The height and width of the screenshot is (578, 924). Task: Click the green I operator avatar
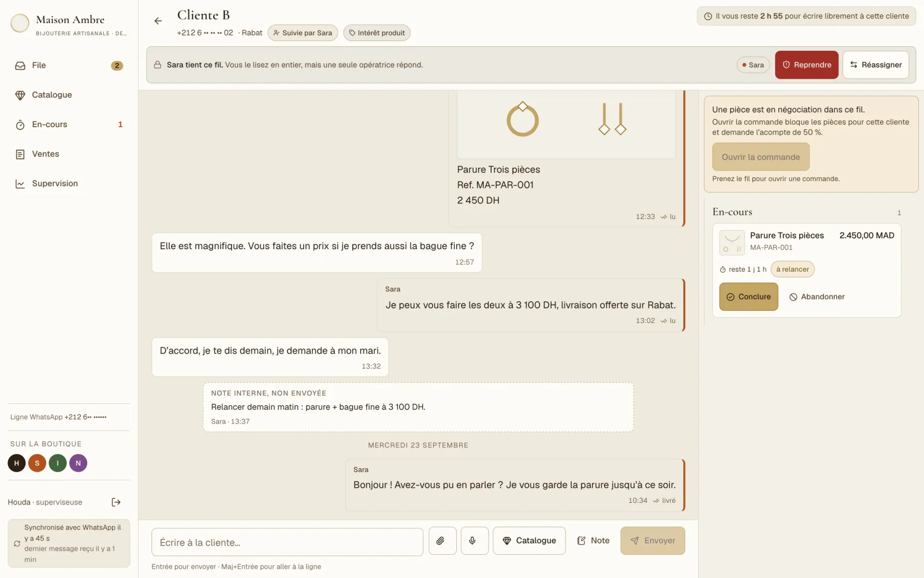(x=58, y=463)
